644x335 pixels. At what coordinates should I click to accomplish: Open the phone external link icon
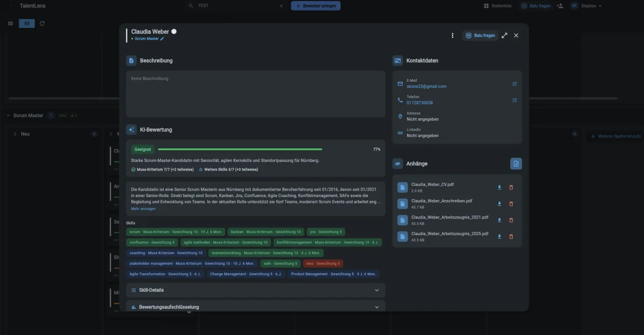[514, 100]
